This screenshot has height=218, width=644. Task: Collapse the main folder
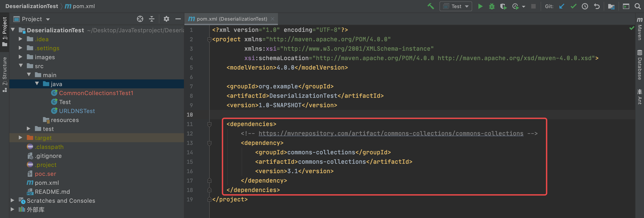(29, 75)
